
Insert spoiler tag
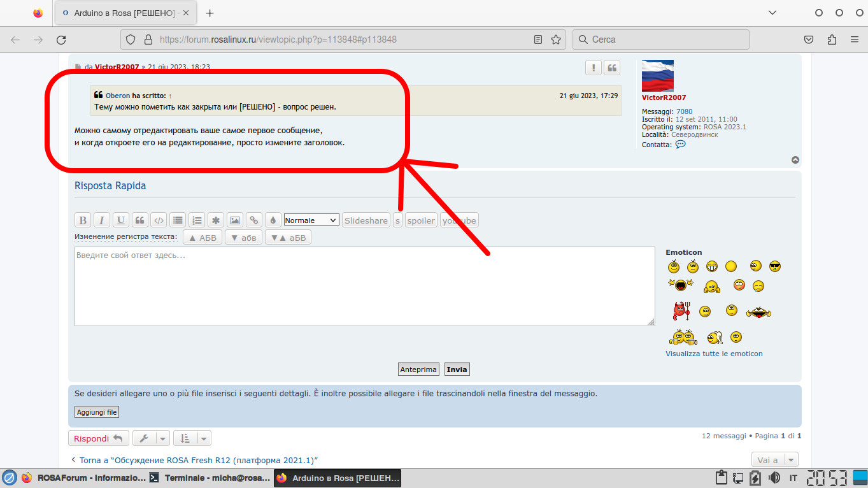pos(421,220)
